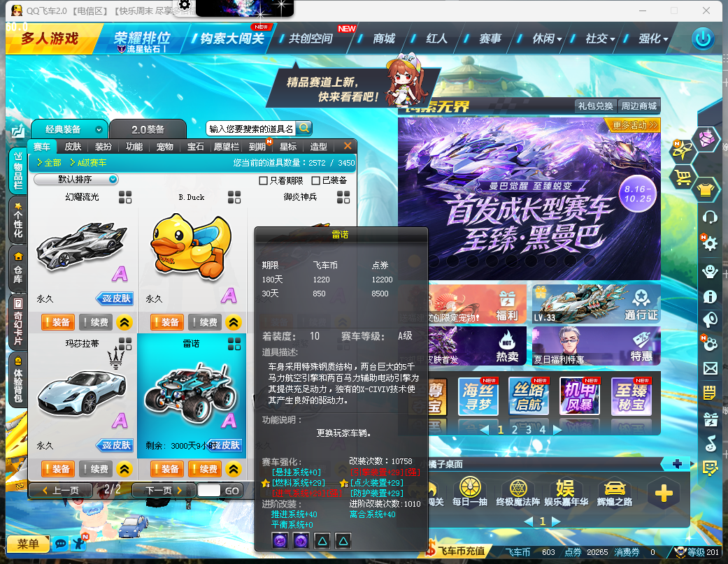Click 礼包兑换 button
This screenshot has height=564, width=728.
tap(595, 106)
